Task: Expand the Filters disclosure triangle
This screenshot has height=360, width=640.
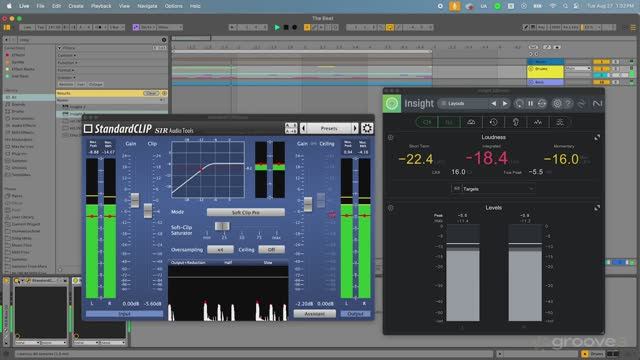Action: point(59,48)
